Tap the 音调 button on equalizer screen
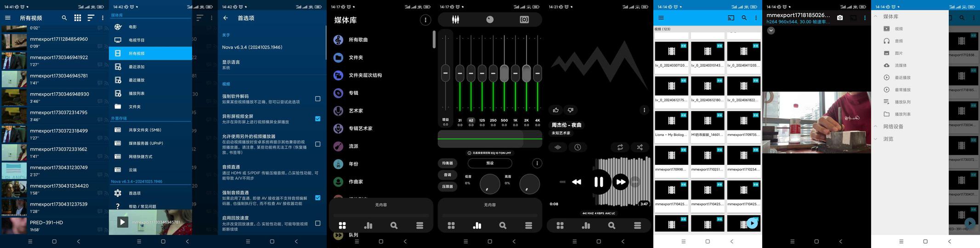This screenshot has width=980, height=248. tap(448, 175)
